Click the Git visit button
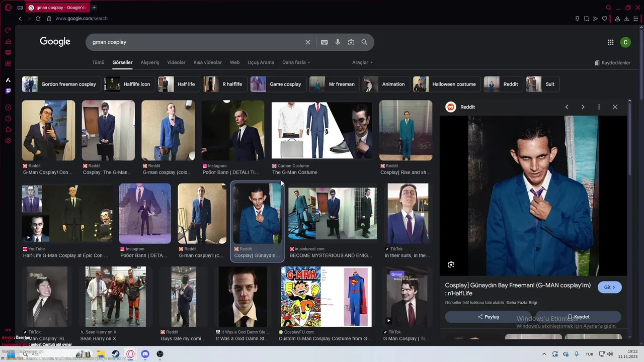This screenshot has height=362, width=644. click(x=610, y=287)
